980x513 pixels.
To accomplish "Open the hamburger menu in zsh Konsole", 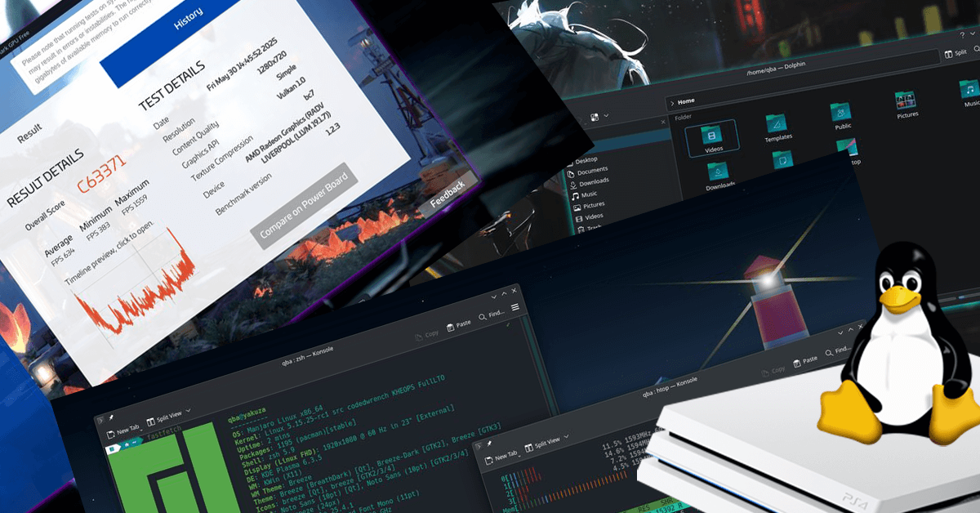I will point(515,307).
